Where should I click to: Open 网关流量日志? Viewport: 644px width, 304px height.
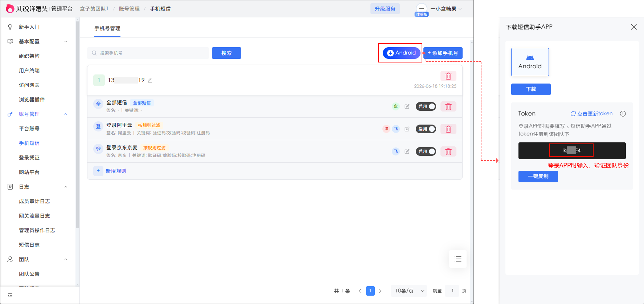[x=34, y=216]
